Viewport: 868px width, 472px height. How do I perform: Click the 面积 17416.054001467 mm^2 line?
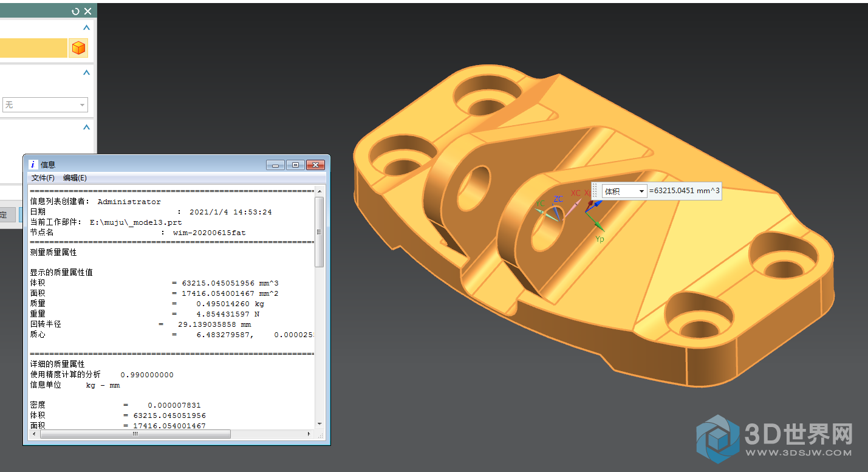154,293
